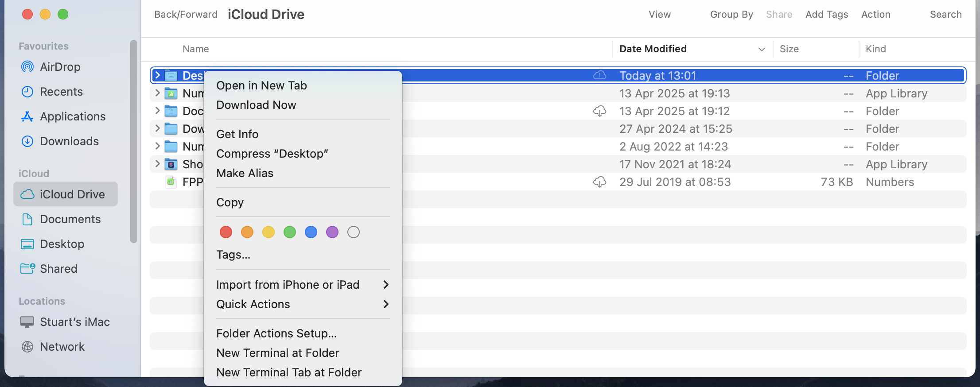Apply the green tag color
Viewport: 980px width, 387px height.
click(290, 232)
